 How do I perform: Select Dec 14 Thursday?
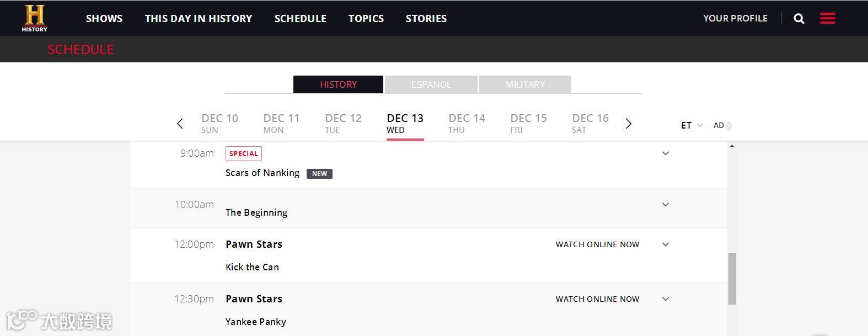[x=467, y=124]
